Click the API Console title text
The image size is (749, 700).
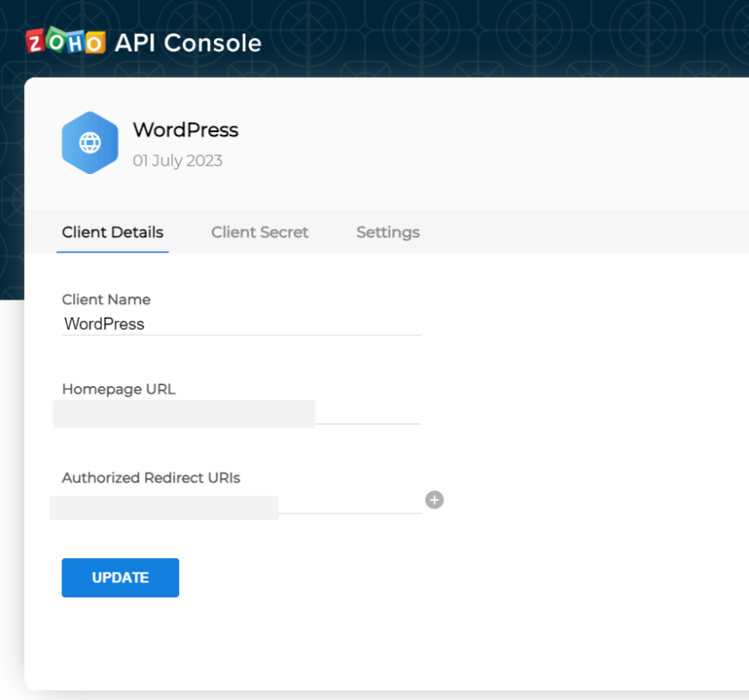(x=188, y=43)
